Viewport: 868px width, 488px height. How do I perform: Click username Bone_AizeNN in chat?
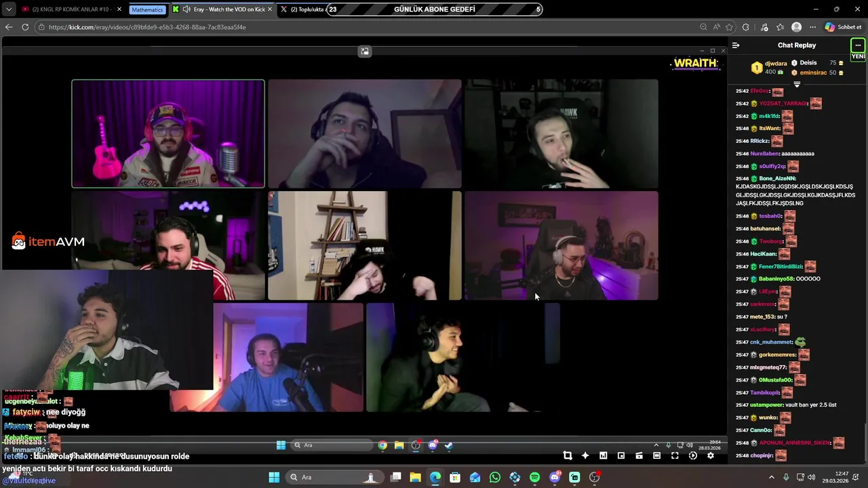(777, 179)
